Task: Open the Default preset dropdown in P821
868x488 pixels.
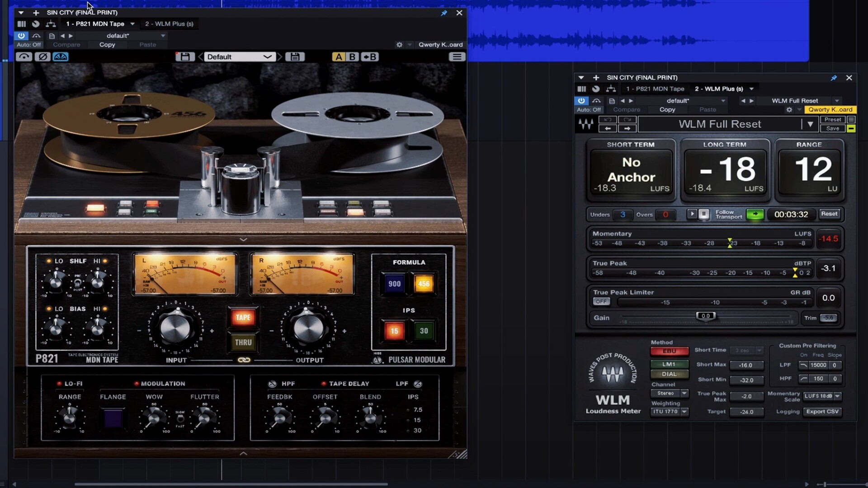Action: pos(240,57)
